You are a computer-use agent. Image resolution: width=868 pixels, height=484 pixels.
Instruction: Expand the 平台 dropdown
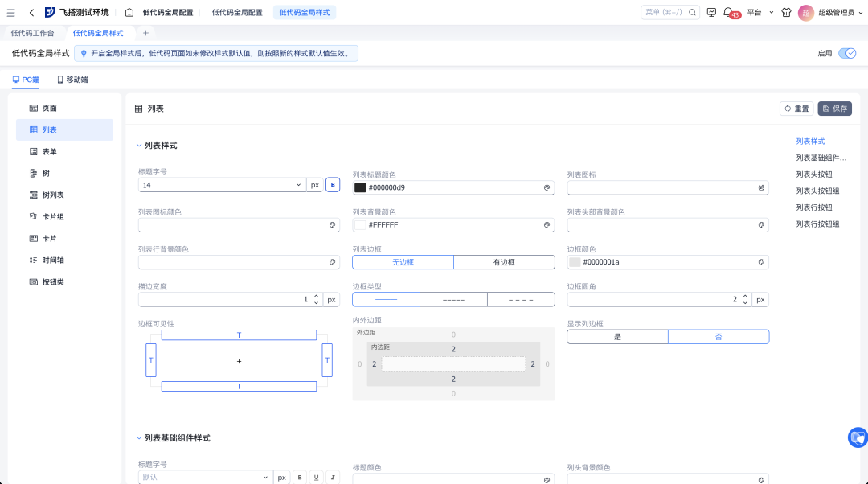[x=759, y=12]
